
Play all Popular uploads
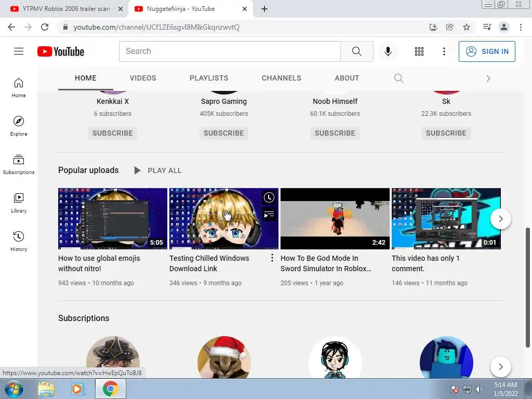[158, 170]
